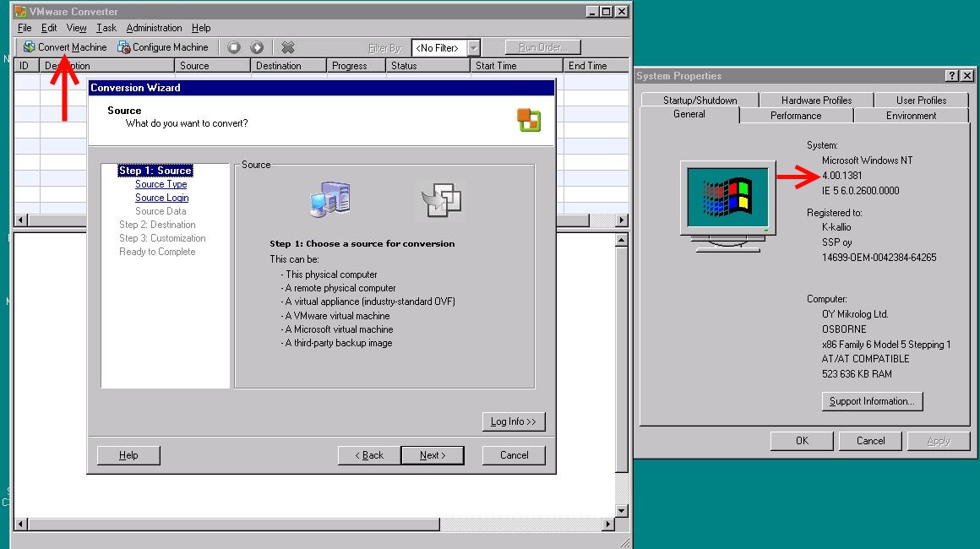
Task: Click the physical computer source icon
Action: [x=330, y=200]
